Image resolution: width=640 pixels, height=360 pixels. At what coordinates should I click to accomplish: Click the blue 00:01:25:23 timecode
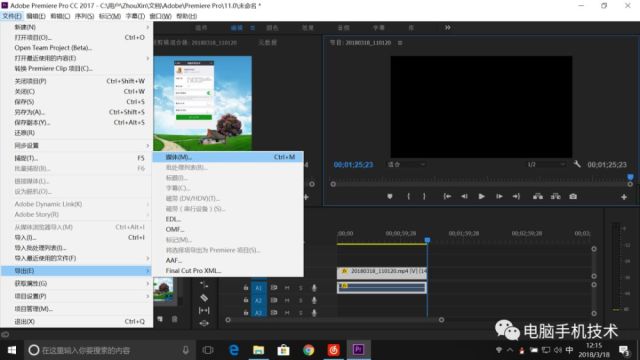(353, 164)
